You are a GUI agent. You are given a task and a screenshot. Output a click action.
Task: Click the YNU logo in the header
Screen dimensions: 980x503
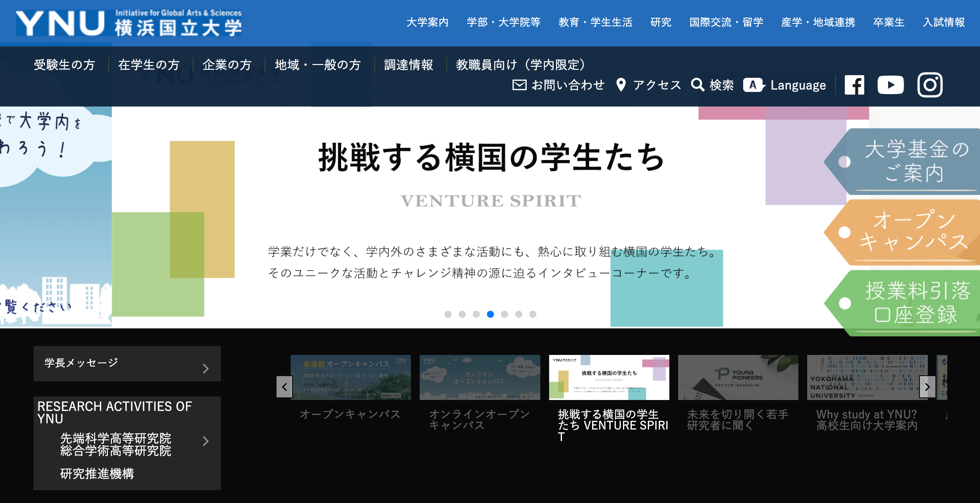[x=129, y=23]
